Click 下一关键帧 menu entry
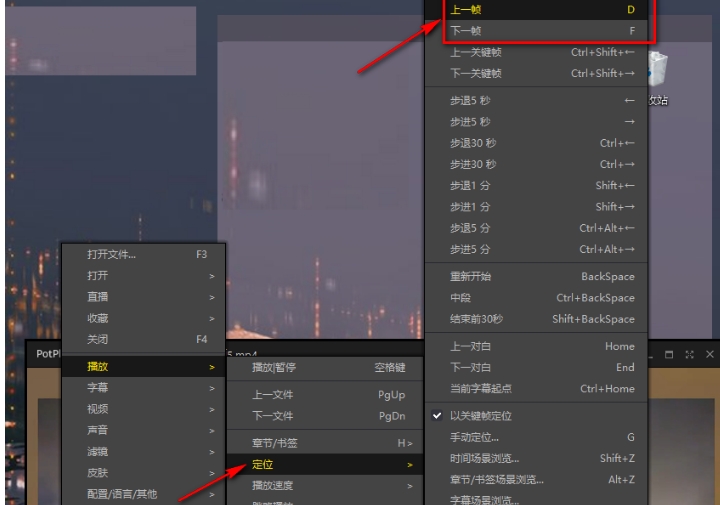The image size is (720, 505). [x=536, y=73]
